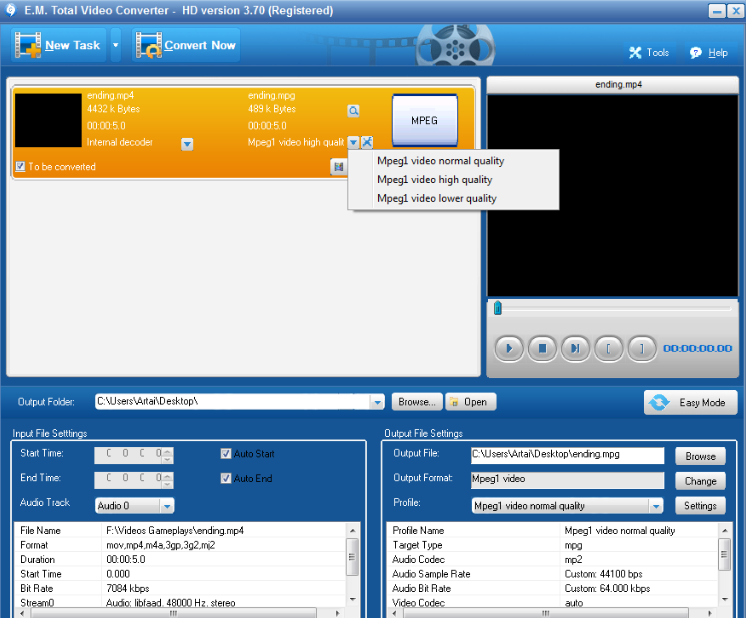
Task: Increment the End Time spinner
Action: tap(167, 476)
